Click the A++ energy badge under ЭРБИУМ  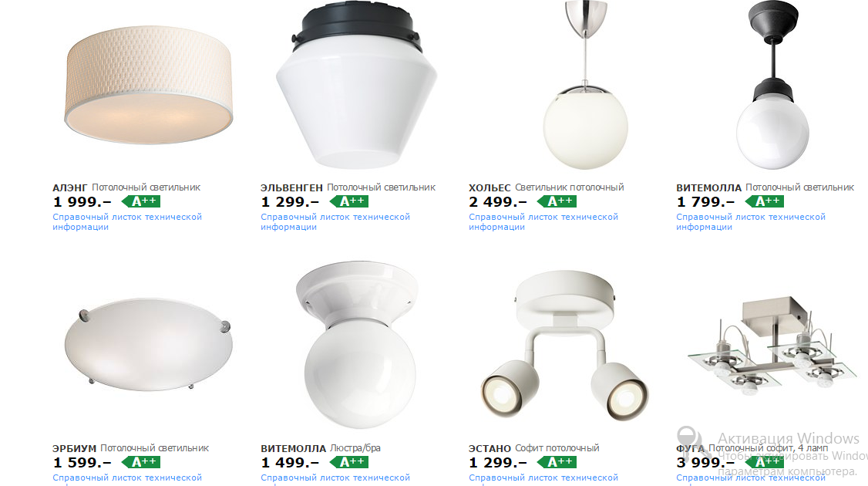(140, 462)
